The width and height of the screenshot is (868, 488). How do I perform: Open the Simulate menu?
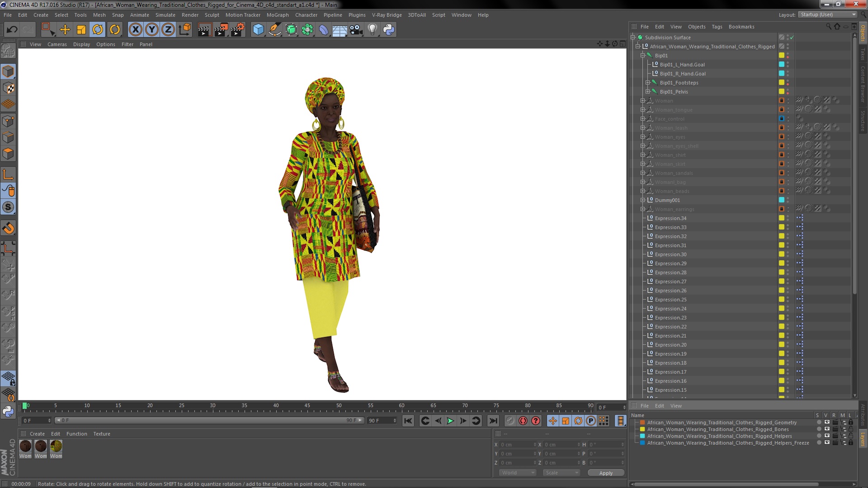[x=165, y=15]
